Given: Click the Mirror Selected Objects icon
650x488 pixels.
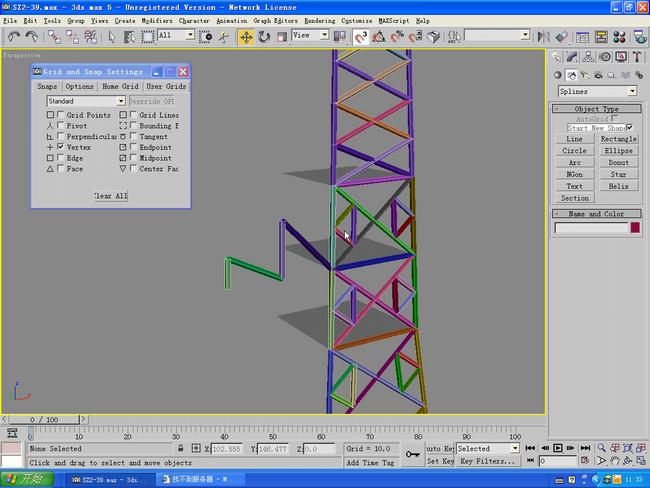Looking at the screenshot, I should [543, 37].
